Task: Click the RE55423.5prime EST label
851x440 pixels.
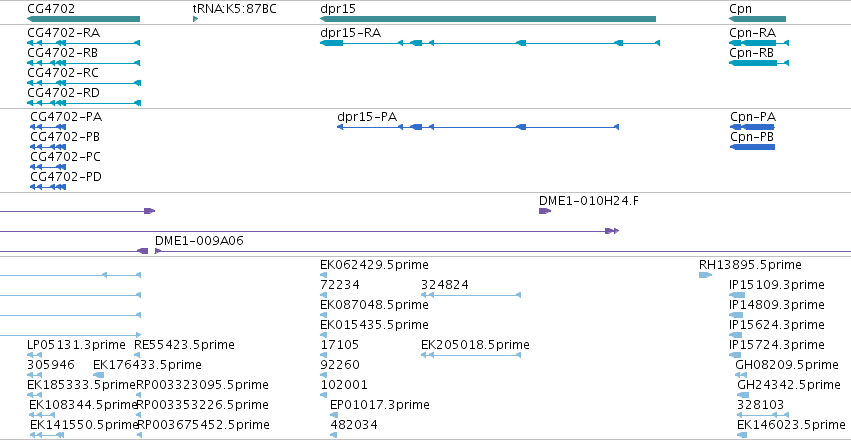Action: click(184, 345)
